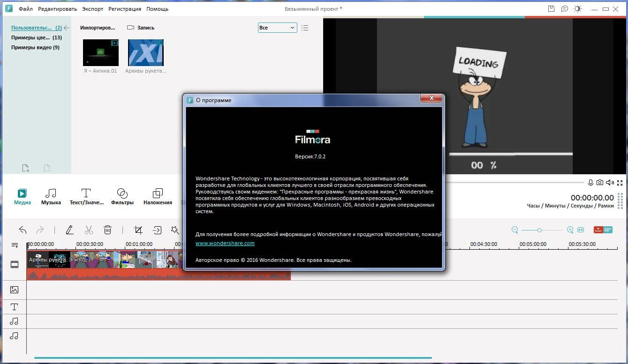This screenshot has height=364, width=628.
Task: Switch to red timeline view mode
Action: pos(598,230)
